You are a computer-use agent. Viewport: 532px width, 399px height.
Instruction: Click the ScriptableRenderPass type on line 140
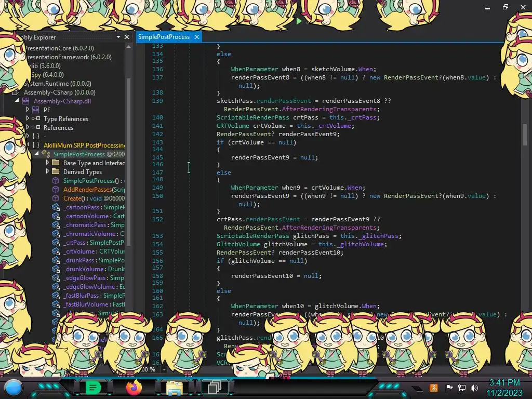tap(253, 117)
